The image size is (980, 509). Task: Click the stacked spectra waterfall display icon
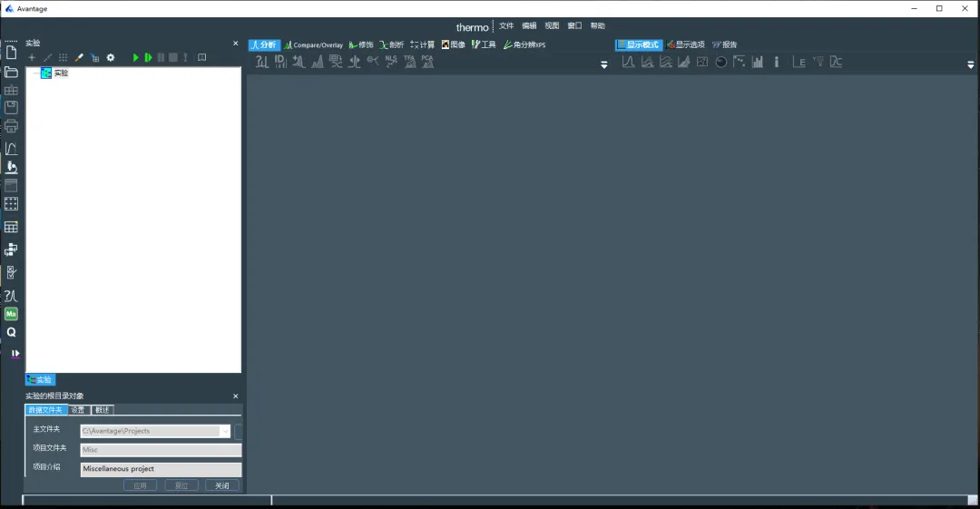(666, 62)
